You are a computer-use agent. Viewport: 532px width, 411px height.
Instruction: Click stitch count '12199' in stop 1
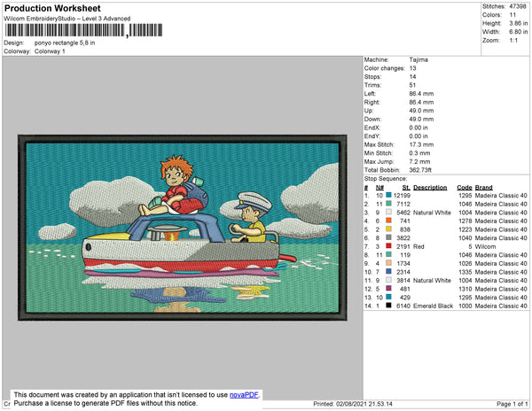[402, 196]
